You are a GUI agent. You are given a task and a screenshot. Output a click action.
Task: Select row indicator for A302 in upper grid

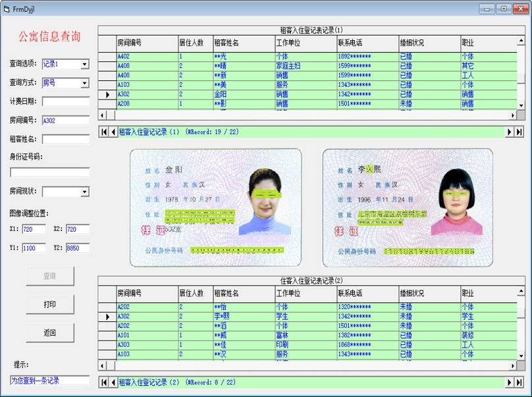click(x=107, y=94)
